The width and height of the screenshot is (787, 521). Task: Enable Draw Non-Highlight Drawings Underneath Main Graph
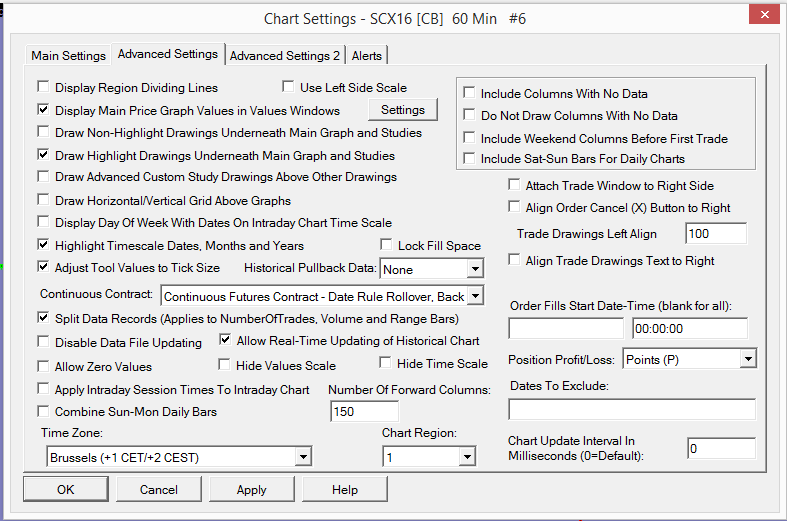44,132
